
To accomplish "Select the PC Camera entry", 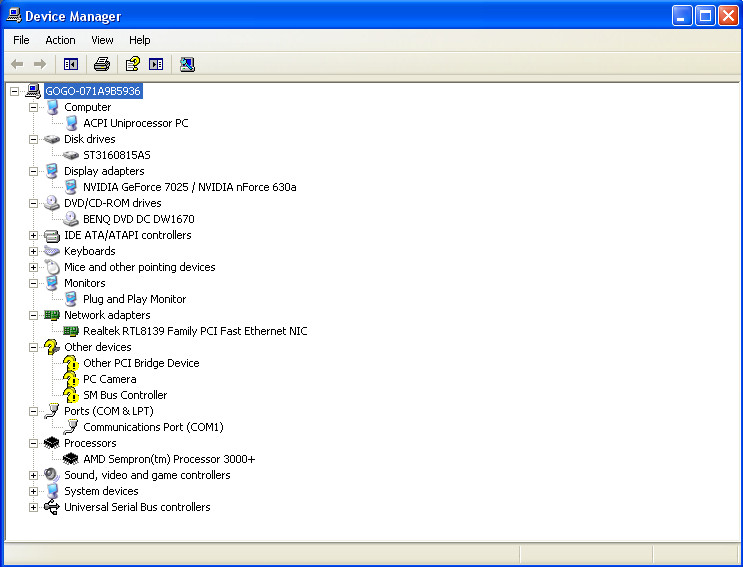I will pos(109,379).
